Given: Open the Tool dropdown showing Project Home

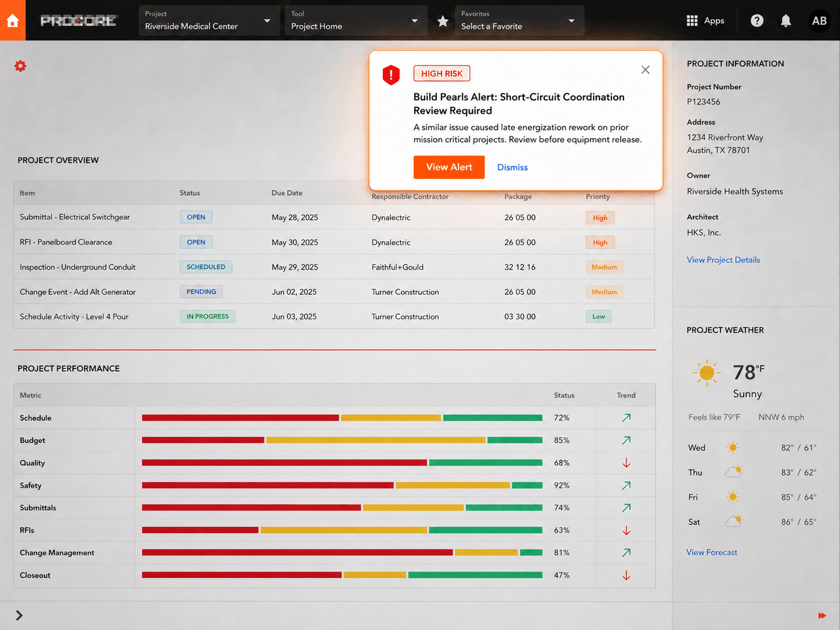Looking at the screenshot, I should tap(356, 20).
